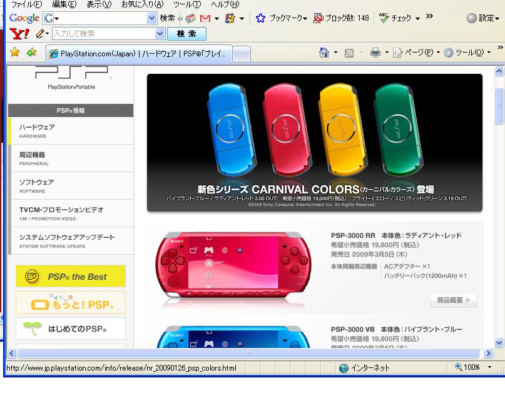The image size is (505, 420).
Task: Open TVCM・プロモーションビデオ sidebar link
Action: pos(71,213)
